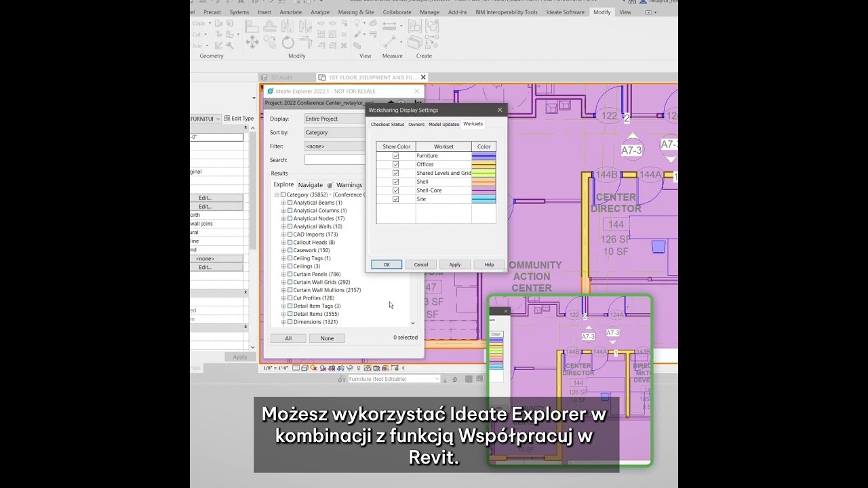
Task: Select the Align tool in Modify panel
Action: click(252, 26)
